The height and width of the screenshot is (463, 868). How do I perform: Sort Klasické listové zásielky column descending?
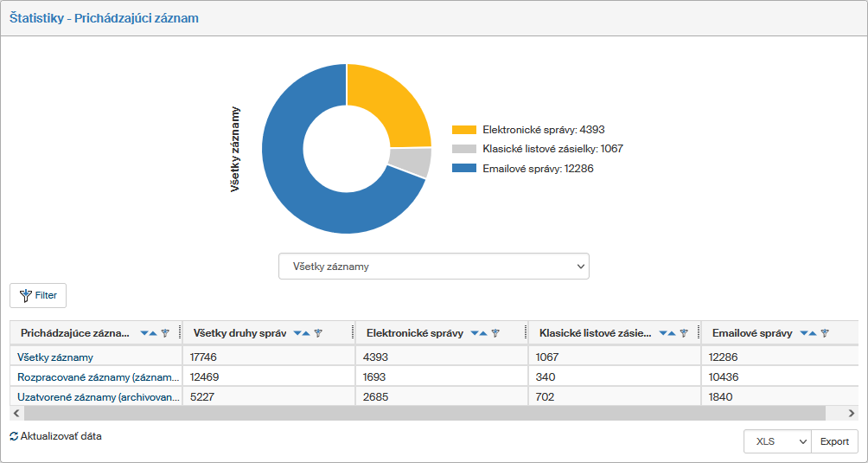[x=662, y=333]
